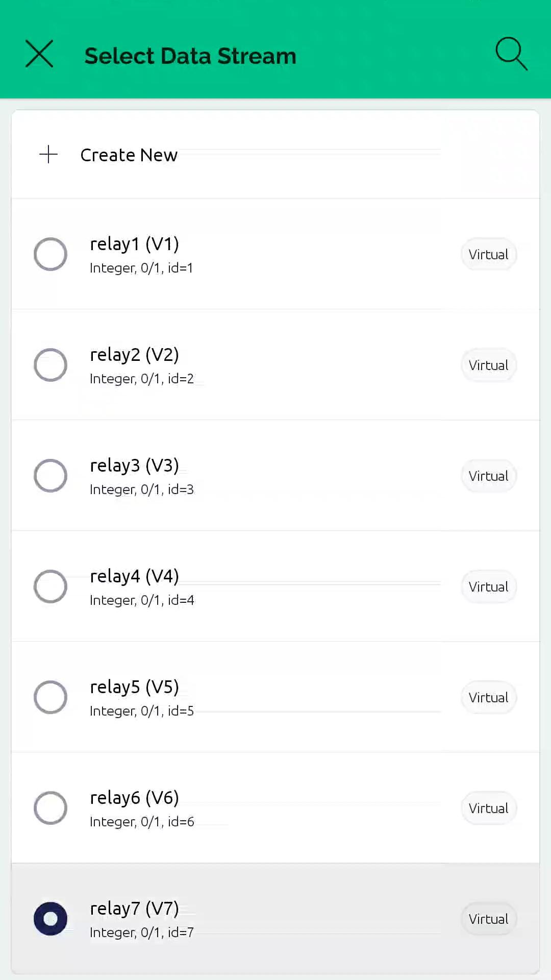The image size is (551, 980).
Task: Tap the Virtual tag on relay2 row
Action: click(x=488, y=365)
